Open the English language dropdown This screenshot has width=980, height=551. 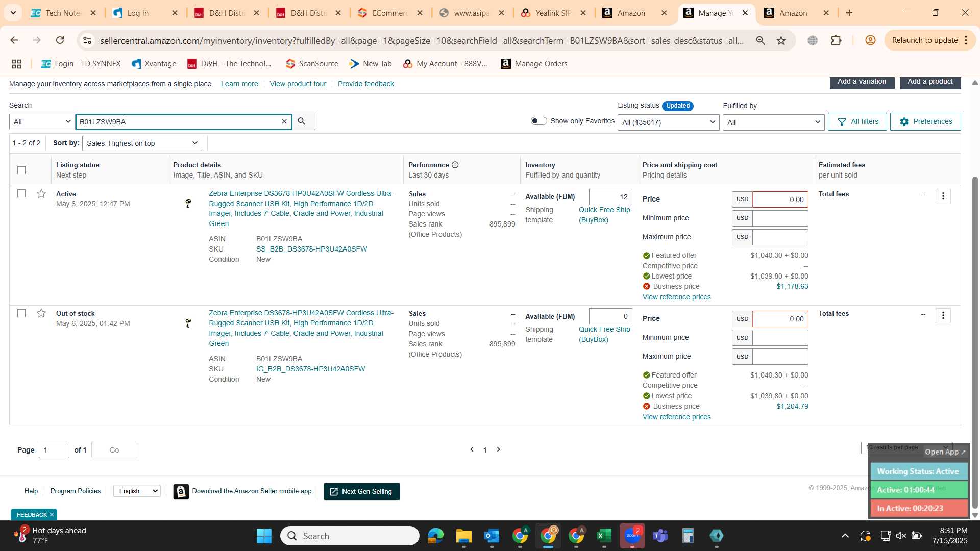[137, 491]
